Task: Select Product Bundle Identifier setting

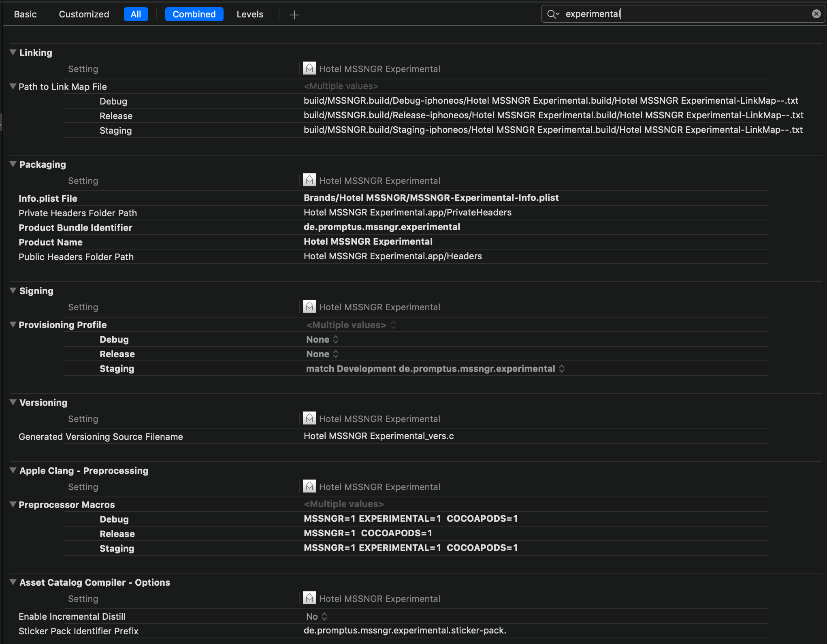Action: pos(75,228)
